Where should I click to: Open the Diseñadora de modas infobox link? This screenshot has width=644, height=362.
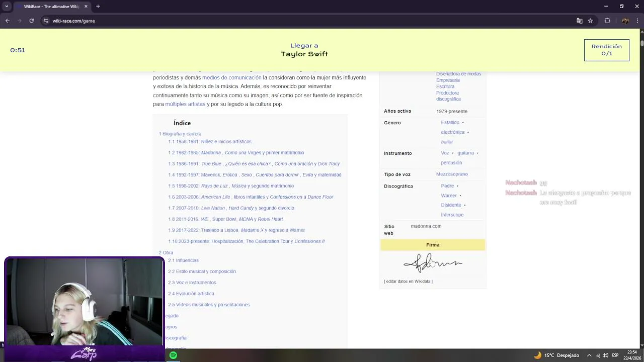click(458, 74)
